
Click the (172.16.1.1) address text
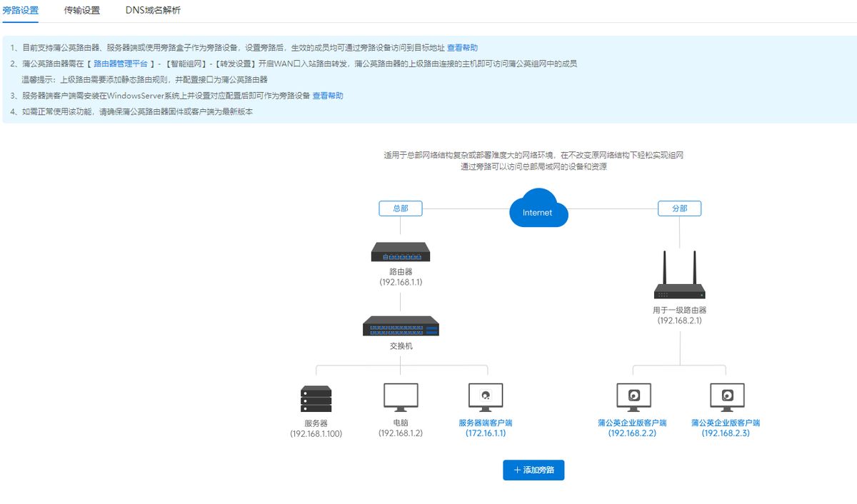click(x=486, y=433)
